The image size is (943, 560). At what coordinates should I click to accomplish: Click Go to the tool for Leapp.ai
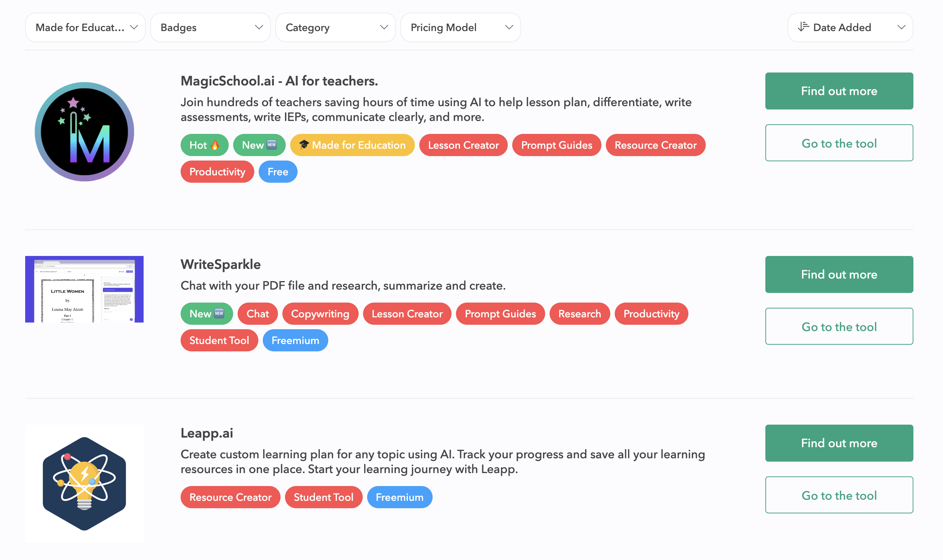(839, 495)
